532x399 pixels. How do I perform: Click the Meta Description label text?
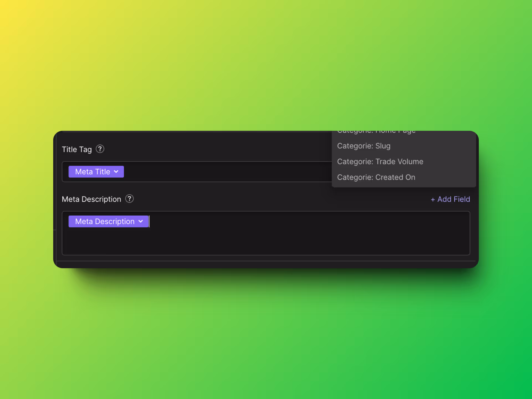[91, 199]
